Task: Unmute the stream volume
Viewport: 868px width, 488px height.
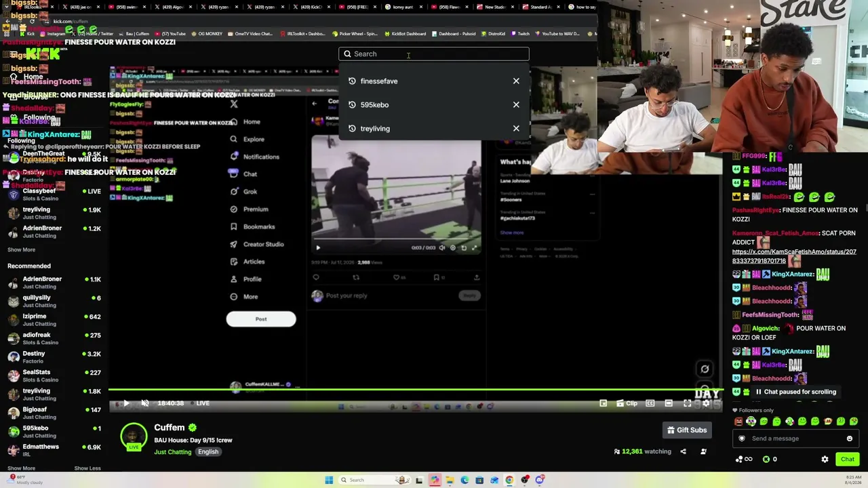Action: click(x=145, y=403)
